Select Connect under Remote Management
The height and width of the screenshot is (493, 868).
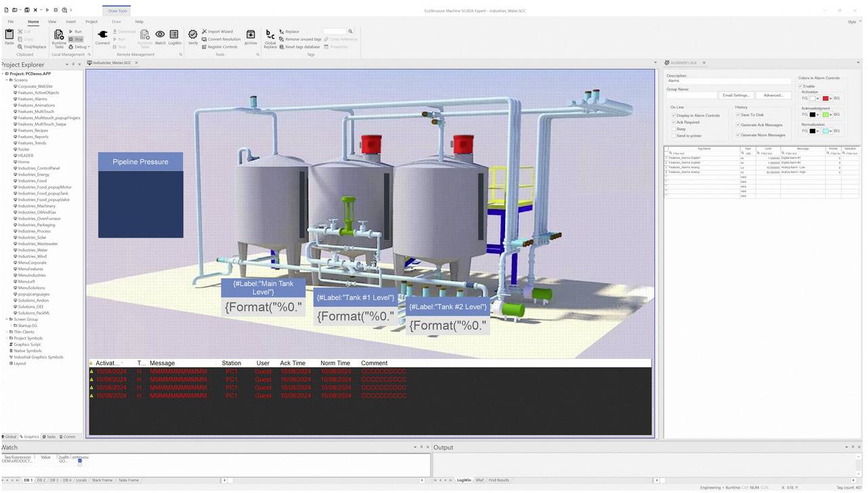(x=102, y=37)
